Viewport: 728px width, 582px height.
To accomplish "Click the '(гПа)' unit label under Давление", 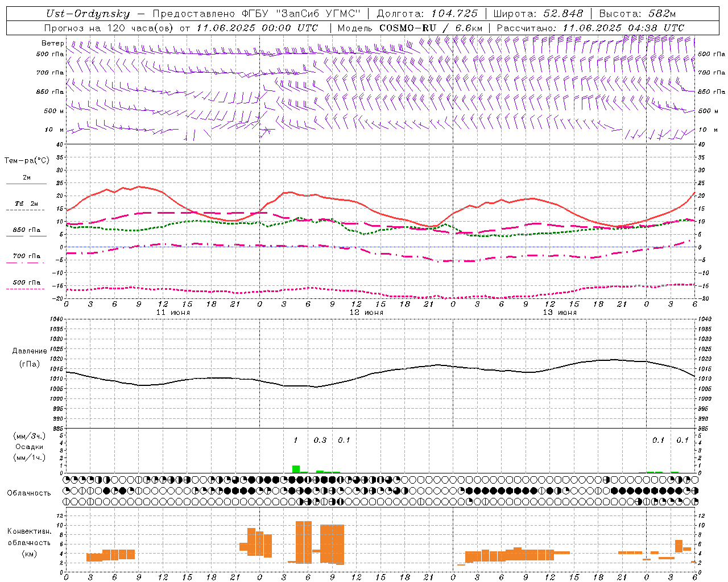I will (30, 364).
